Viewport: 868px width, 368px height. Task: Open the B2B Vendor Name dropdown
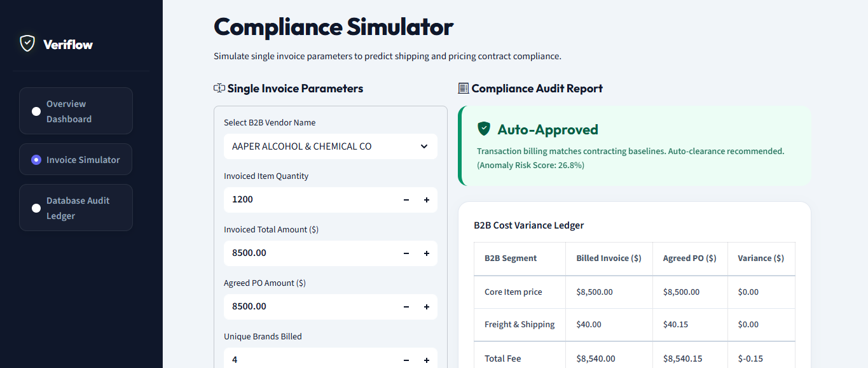coord(331,146)
